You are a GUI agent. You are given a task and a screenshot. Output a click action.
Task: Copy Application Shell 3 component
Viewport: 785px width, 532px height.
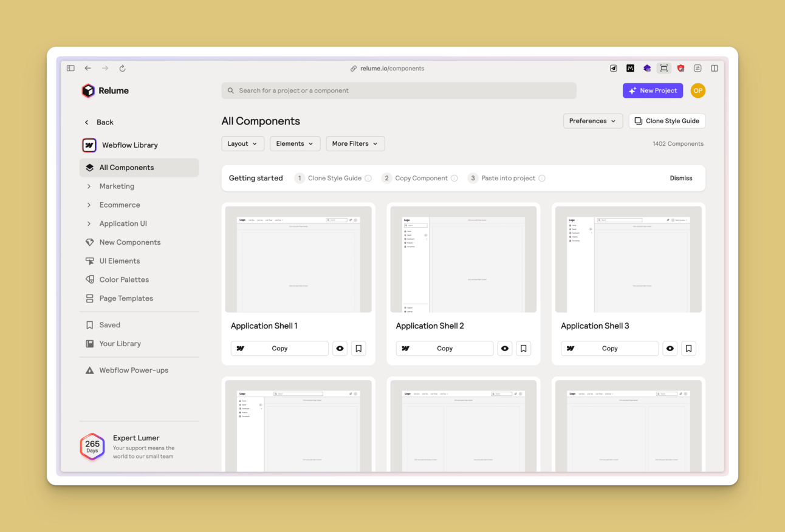pos(609,349)
